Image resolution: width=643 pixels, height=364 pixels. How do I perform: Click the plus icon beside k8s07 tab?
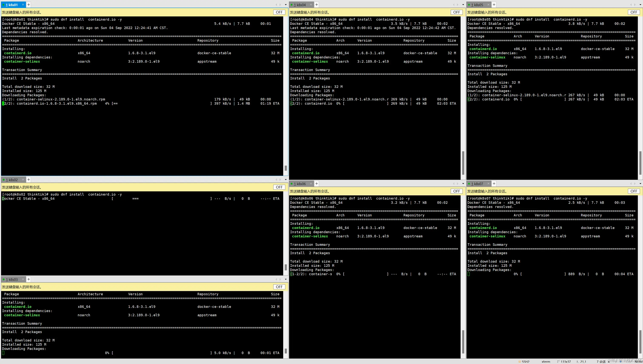point(494,183)
